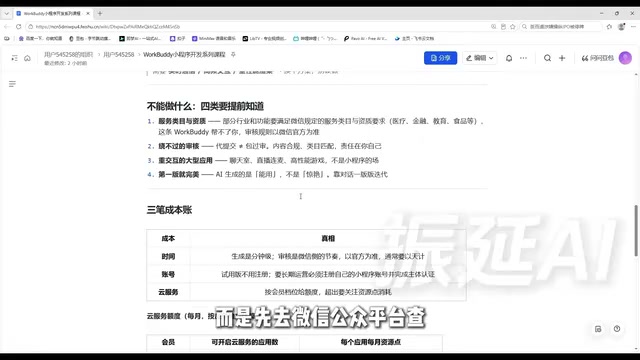Click the blue 分享 share button

point(440,58)
